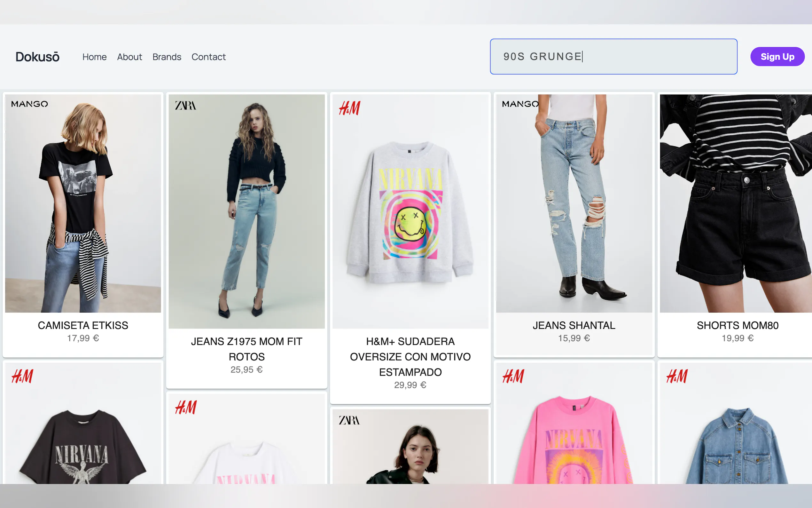
Task: Click the H&M logo on pink Nirvana sweatshirt
Action: pos(513,376)
